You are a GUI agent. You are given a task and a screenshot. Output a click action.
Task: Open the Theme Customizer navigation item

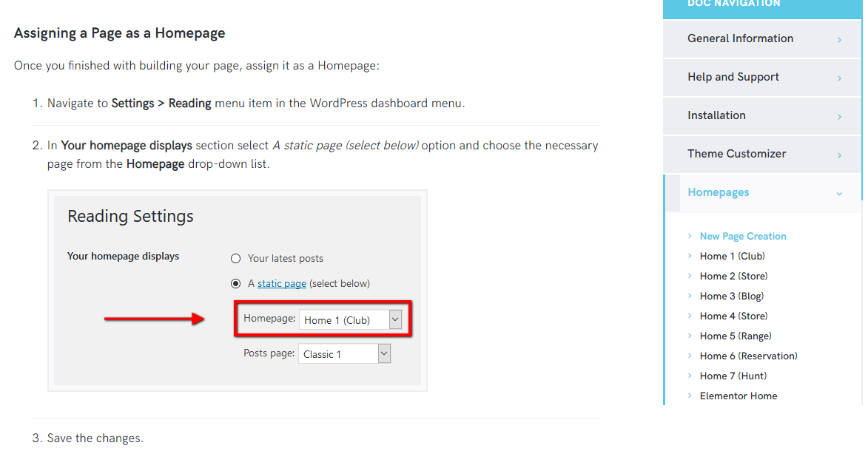(x=762, y=155)
